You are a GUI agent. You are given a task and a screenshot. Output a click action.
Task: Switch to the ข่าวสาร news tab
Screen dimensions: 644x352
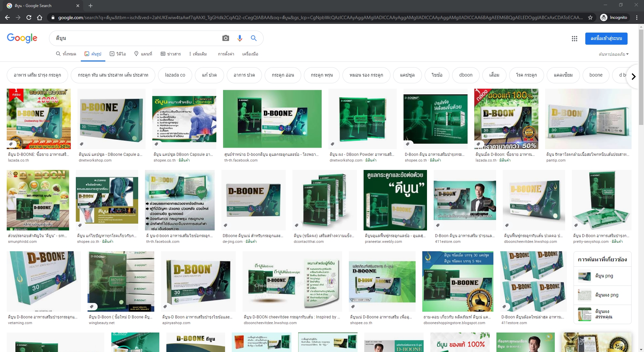(171, 54)
